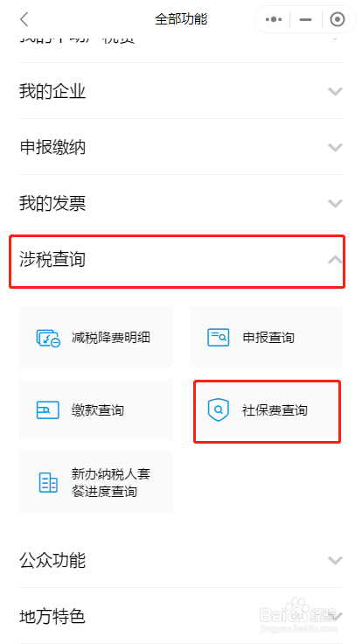
Task: Open 社保费查询 tile
Action: coord(268,411)
